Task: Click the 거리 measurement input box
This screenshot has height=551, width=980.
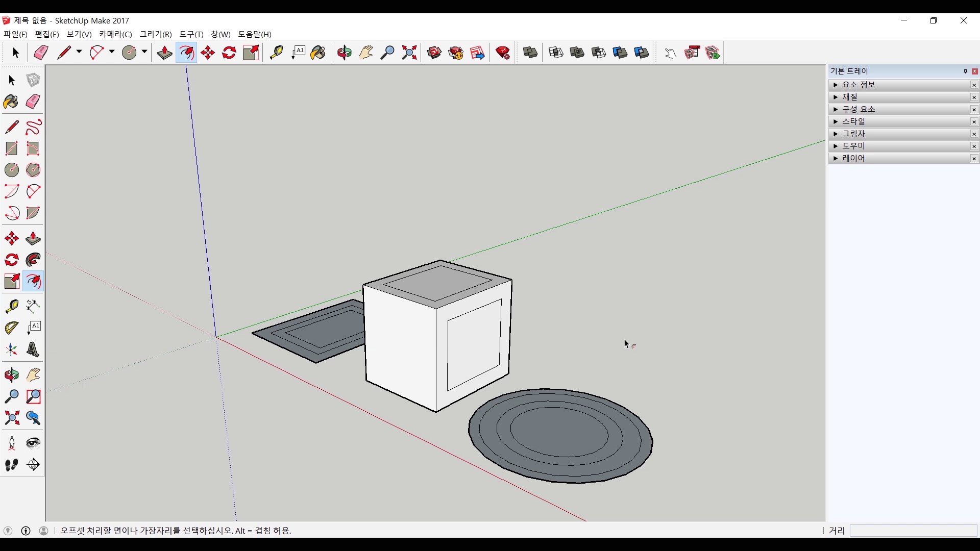Action: point(913,531)
